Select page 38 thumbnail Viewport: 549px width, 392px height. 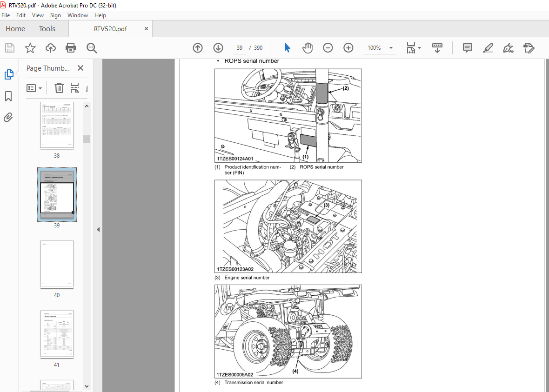57,125
